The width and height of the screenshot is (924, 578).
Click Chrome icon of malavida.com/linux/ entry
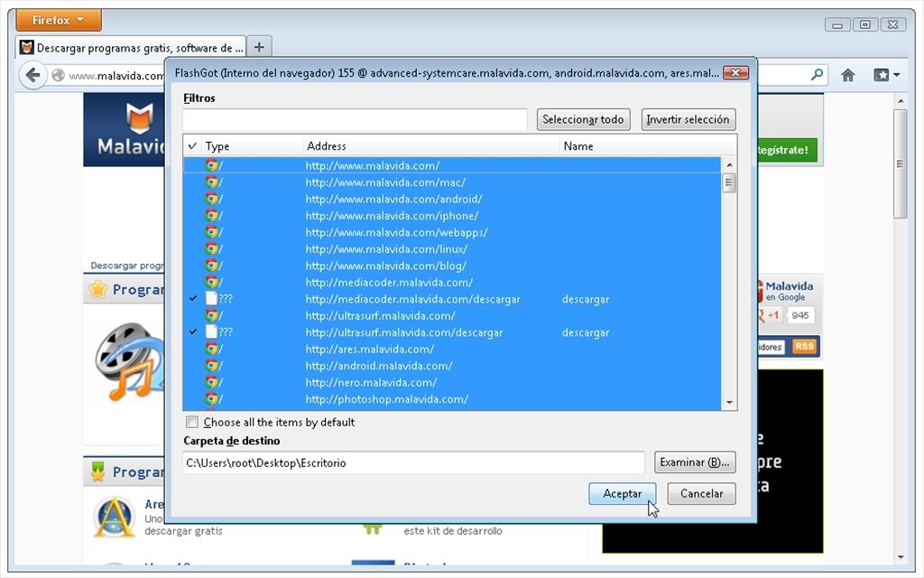(x=211, y=249)
